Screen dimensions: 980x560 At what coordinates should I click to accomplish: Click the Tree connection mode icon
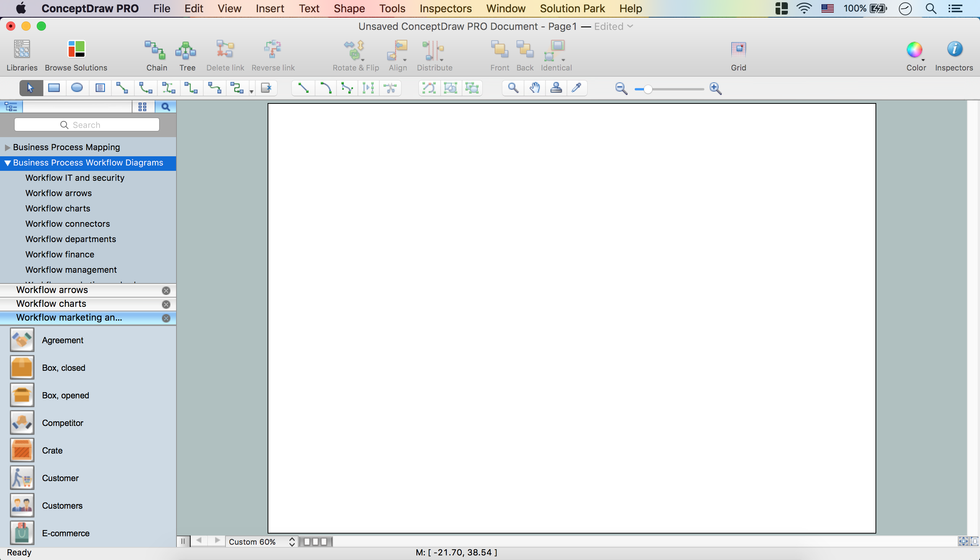(186, 50)
